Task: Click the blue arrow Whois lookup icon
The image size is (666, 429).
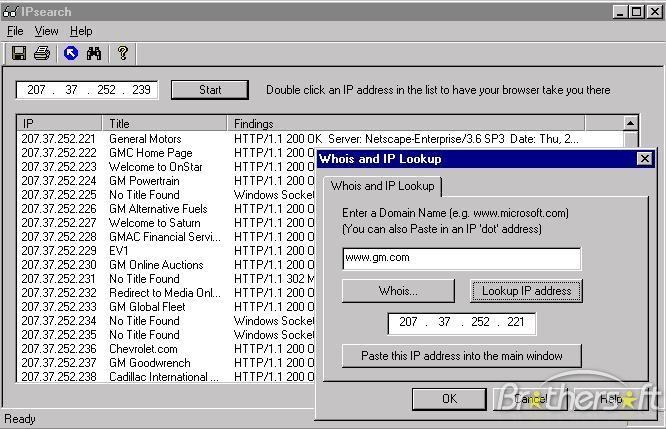Action: (x=71, y=54)
